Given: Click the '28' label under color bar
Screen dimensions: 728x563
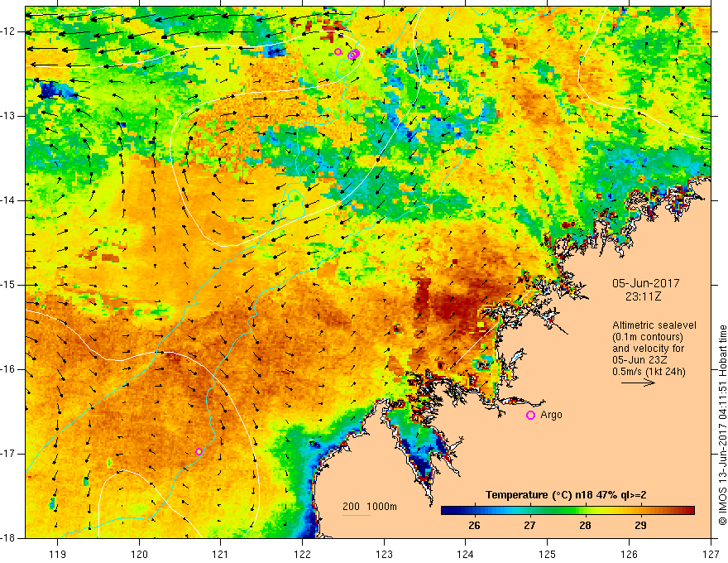Looking at the screenshot, I should 585,526.
